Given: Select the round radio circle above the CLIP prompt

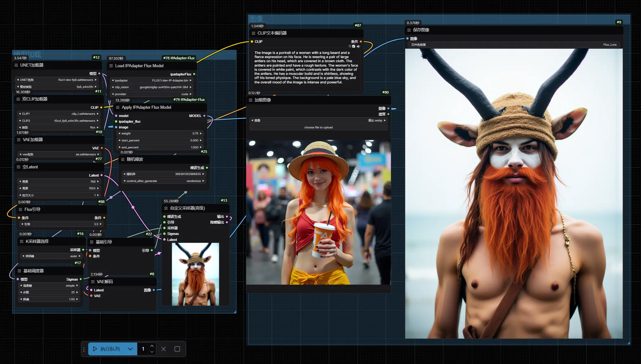Looking at the screenshot, I should 350,46.
